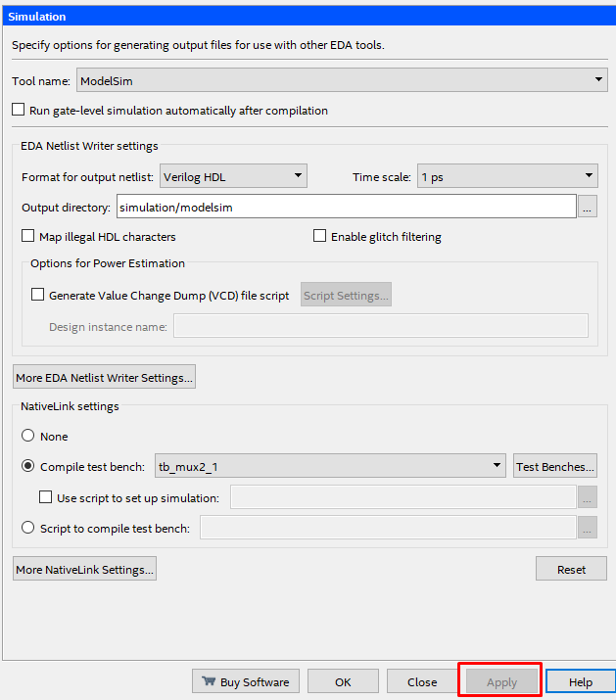Screen dimensions: 616x700
Task: Select Compile test bench radio button
Action: pos(28,466)
